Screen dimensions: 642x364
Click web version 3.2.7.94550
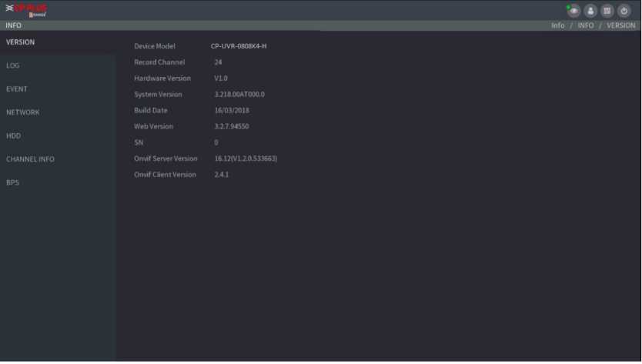pyautogui.click(x=232, y=126)
